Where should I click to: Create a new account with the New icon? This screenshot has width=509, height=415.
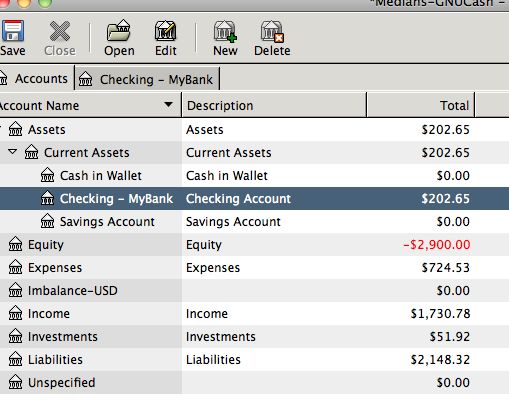tap(225, 31)
